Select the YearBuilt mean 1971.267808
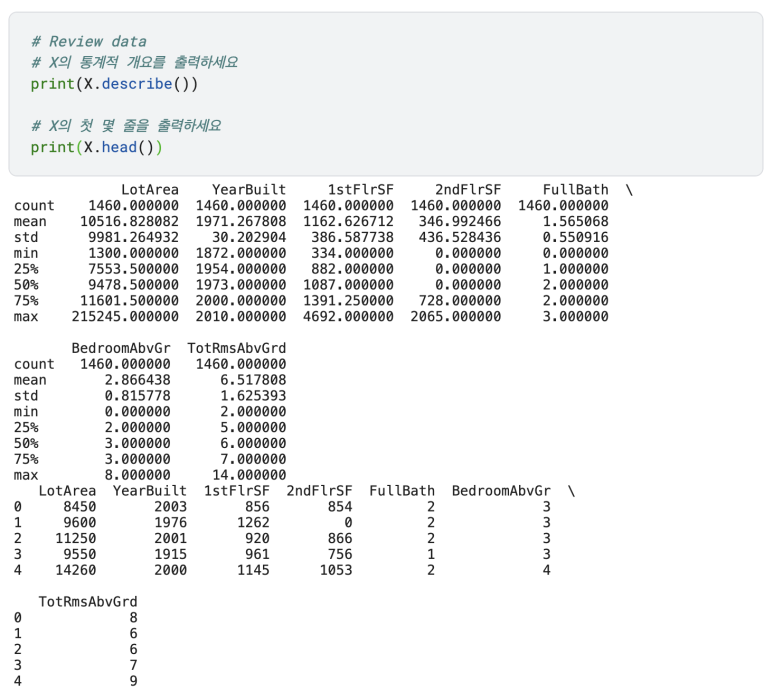The image size is (773, 691). point(241,221)
